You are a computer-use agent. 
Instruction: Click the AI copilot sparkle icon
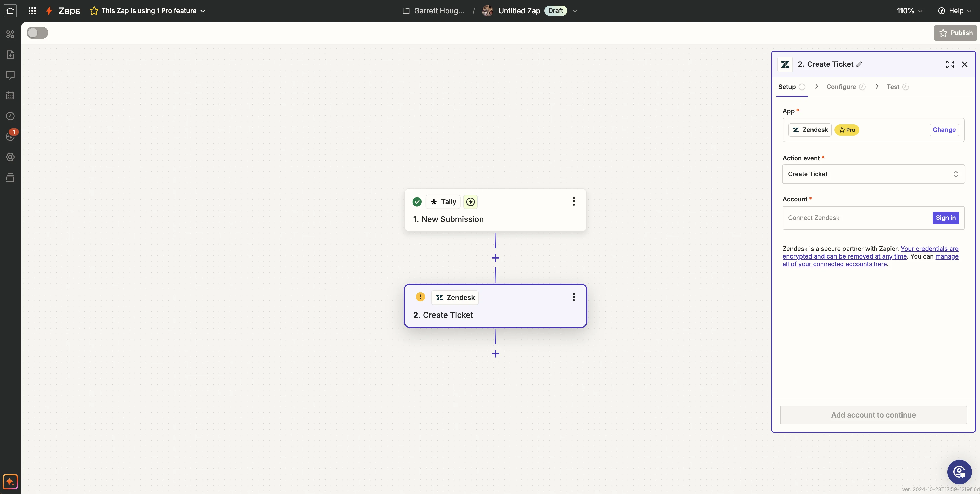click(x=10, y=481)
